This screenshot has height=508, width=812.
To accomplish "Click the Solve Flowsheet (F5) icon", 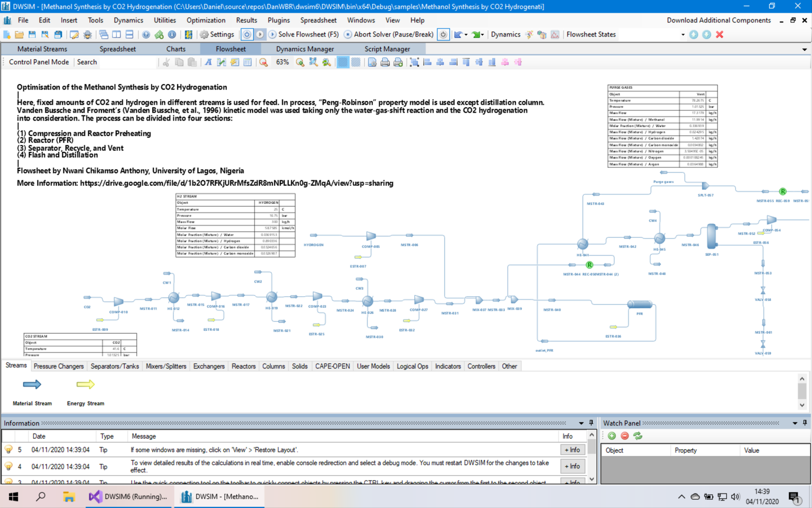I will point(271,34).
